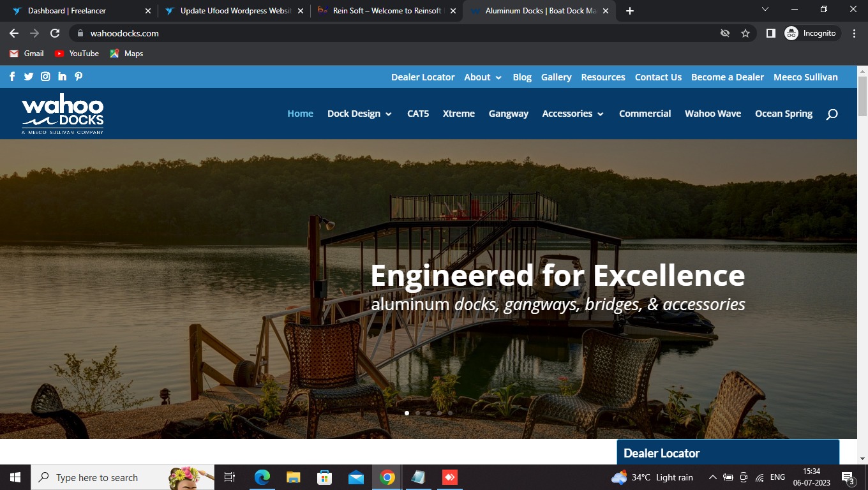Open the Gallery link
Screen dimensions: 868x490
[557, 77]
